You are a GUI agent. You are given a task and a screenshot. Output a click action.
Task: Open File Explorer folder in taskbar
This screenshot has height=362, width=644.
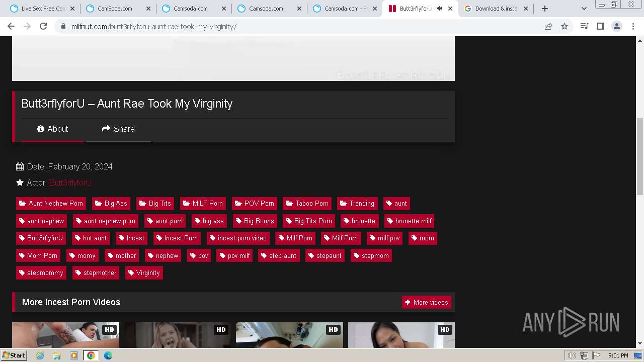pos(57,355)
